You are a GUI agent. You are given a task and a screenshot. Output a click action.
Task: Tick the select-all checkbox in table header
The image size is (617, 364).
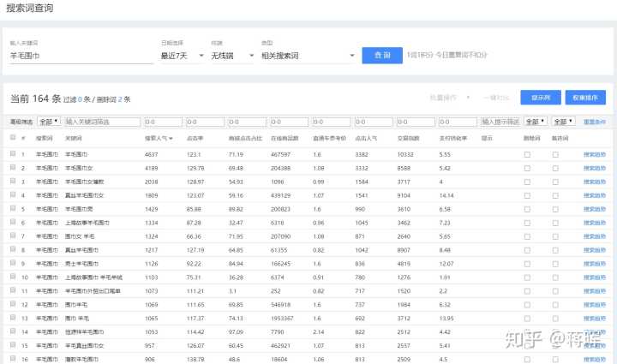click(x=13, y=138)
